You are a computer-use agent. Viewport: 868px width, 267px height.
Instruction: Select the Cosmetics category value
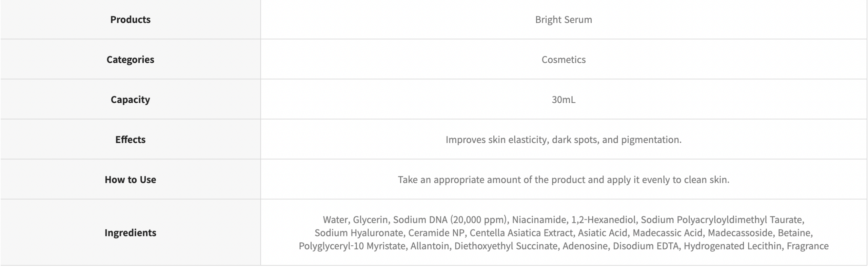point(563,60)
